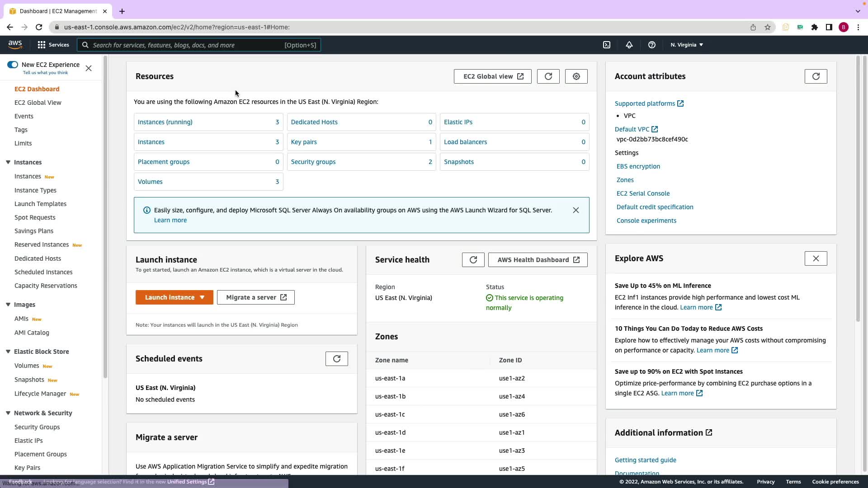Open AWS CloudShell icon in top bar

607,45
